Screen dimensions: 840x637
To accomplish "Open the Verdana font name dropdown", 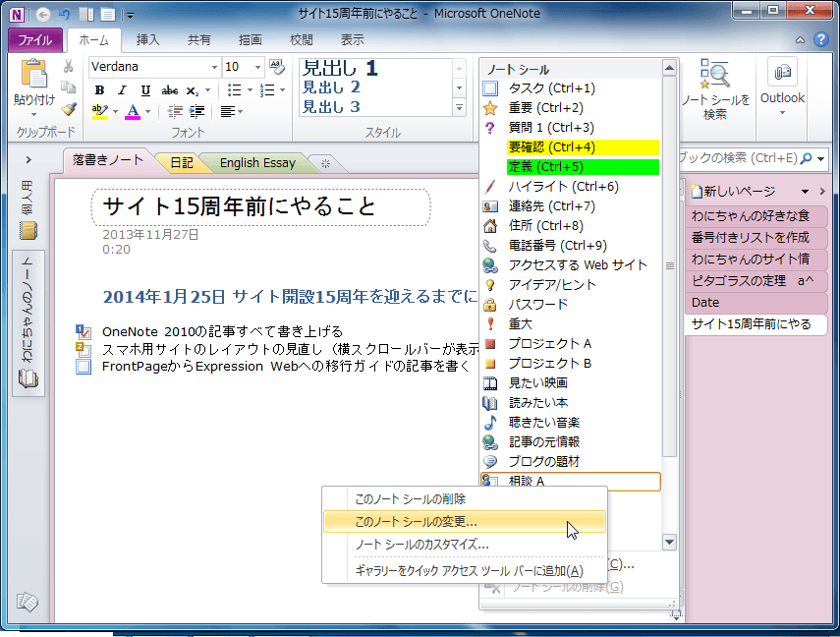I will [214, 67].
